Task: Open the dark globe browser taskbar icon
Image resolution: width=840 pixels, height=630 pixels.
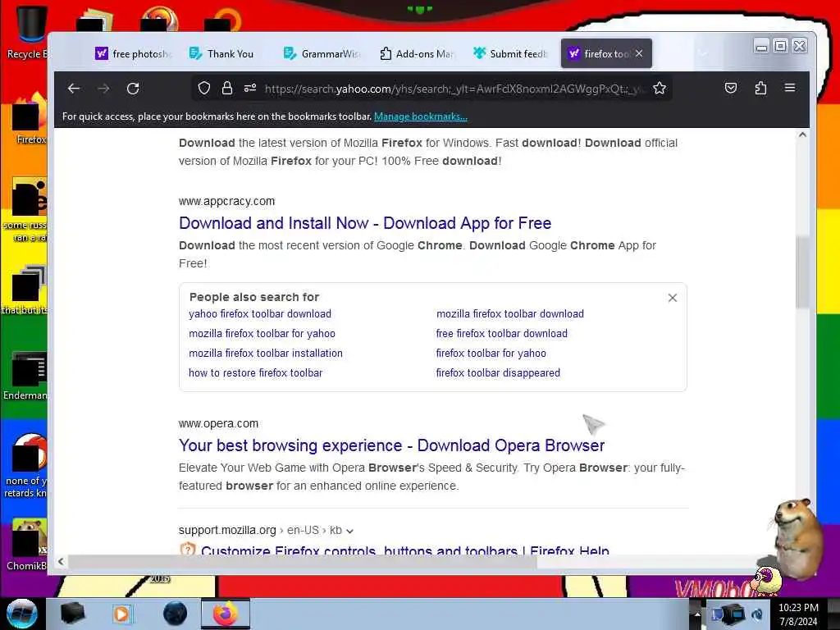Action: pyautogui.click(x=176, y=614)
